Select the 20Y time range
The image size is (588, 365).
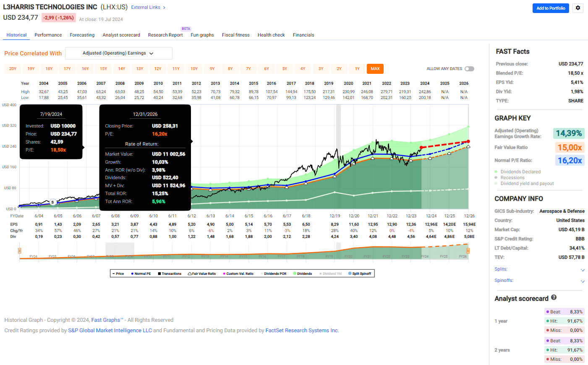point(13,69)
